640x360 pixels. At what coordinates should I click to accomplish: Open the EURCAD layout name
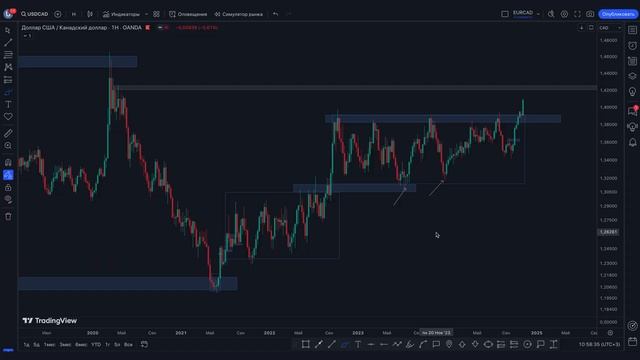(x=523, y=13)
